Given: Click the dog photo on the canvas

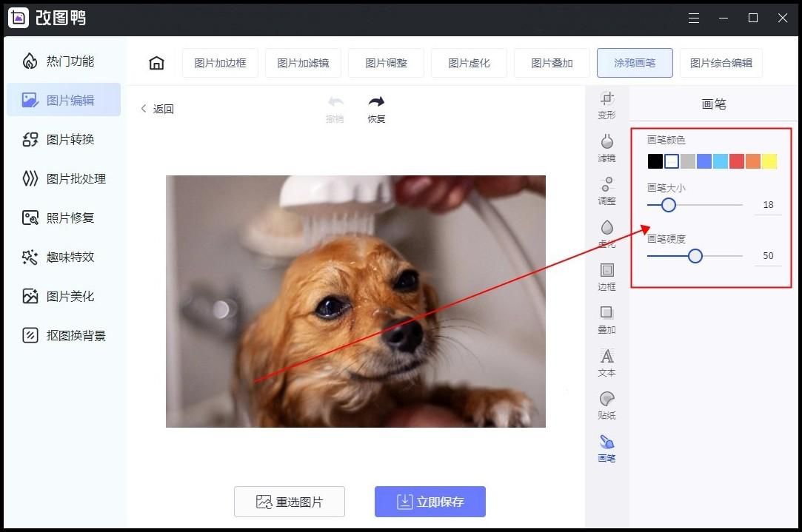Looking at the screenshot, I should pos(355,302).
